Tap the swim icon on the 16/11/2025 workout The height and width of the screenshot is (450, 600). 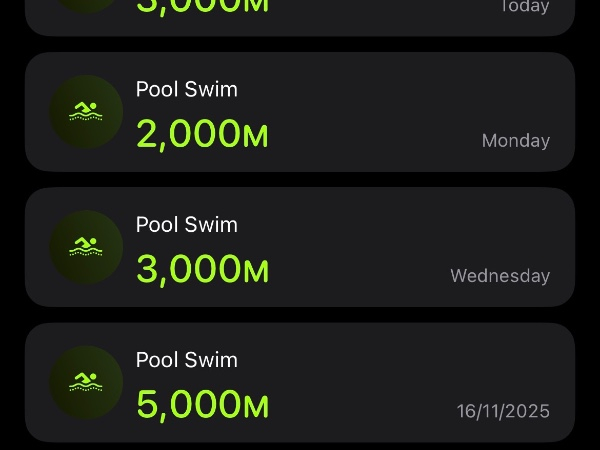click(86, 382)
